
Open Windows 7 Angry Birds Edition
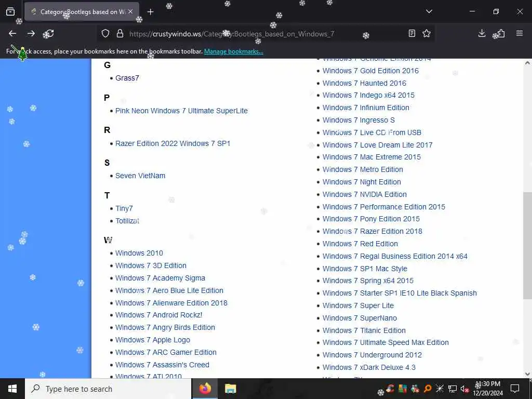click(x=165, y=327)
